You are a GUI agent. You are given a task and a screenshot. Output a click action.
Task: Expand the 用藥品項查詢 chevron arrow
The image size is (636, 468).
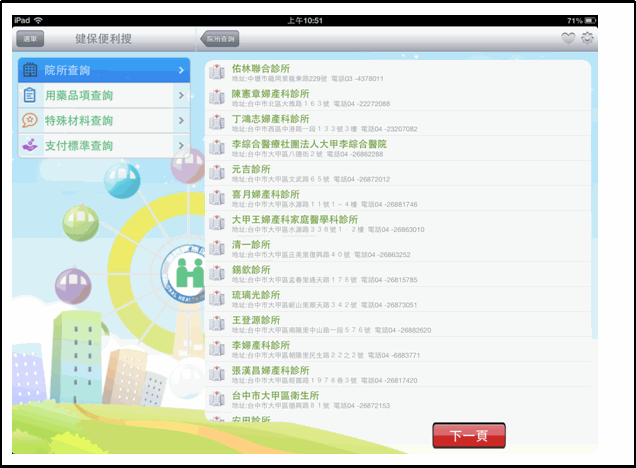(x=181, y=95)
